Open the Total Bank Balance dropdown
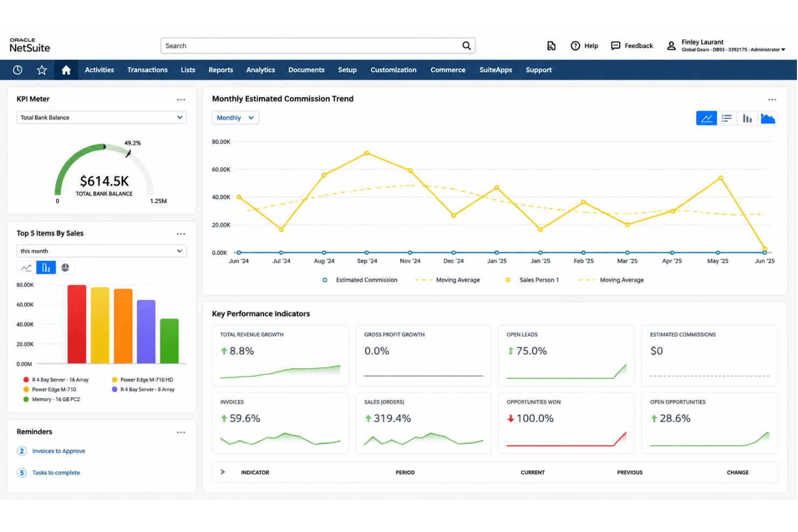Screen dimensions: 798x532 (x=101, y=118)
